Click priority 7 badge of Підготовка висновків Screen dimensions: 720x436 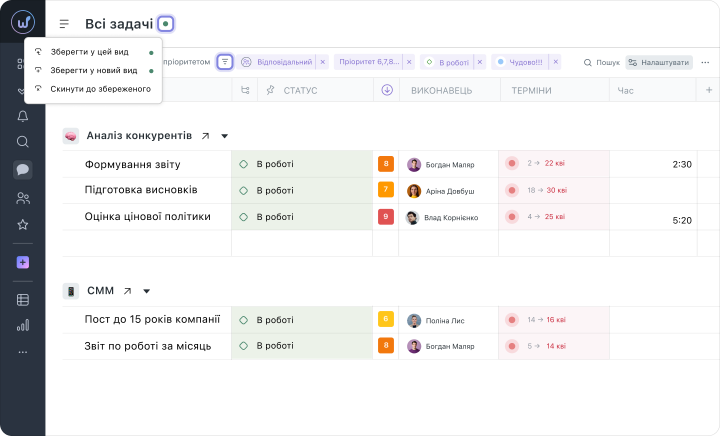click(386, 190)
